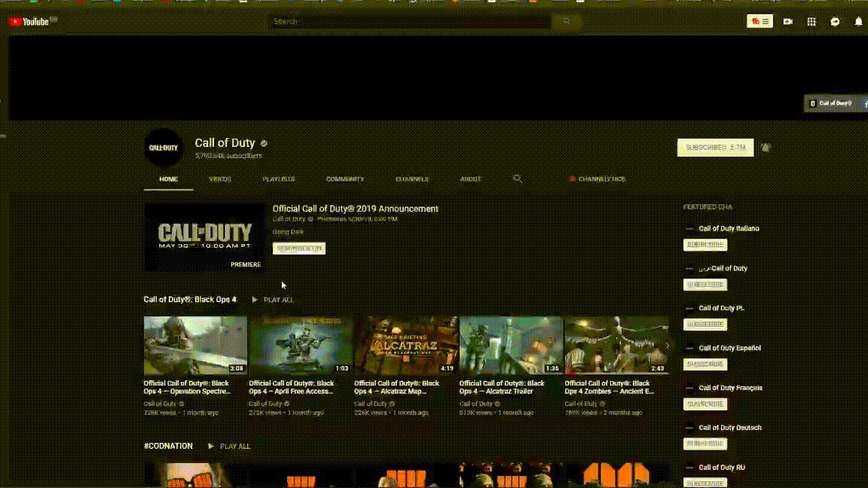The width and height of the screenshot is (868, 488).
Task: Click Play All icon for Black Ops 4
Action: pyautogui.click(x=255, y=299)
